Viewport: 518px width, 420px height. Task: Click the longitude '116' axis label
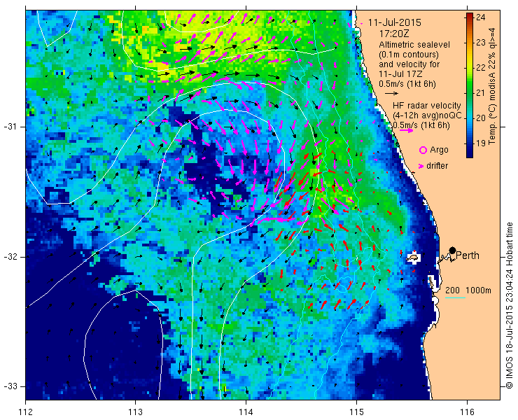pyautogui.click(x=467, y=412)
